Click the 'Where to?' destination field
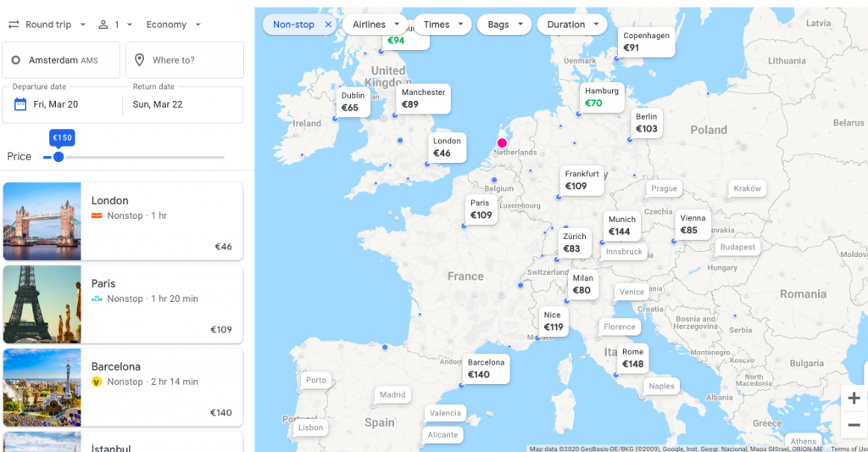The height and width of the screenshot is (452, 868). coord(185,60)
